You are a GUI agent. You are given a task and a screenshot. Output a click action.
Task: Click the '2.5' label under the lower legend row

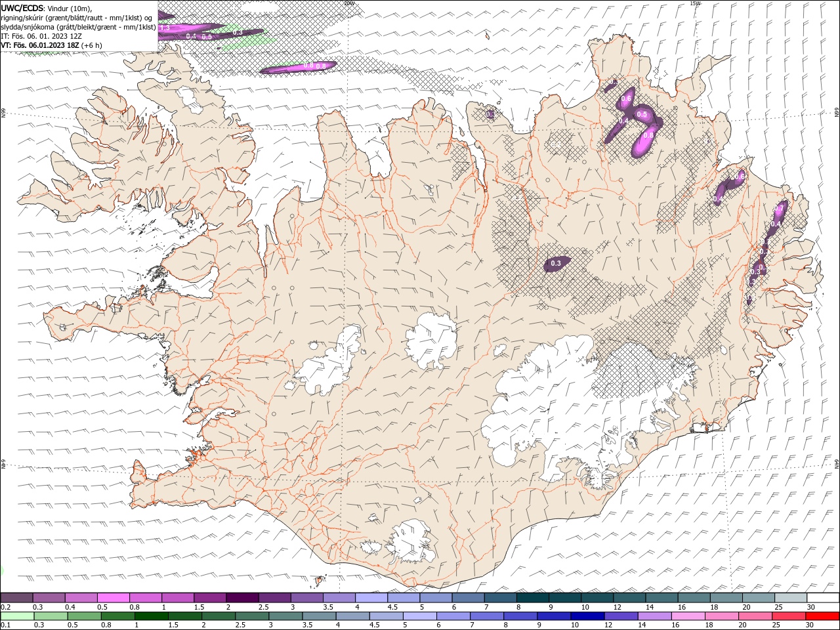[240, 625]
